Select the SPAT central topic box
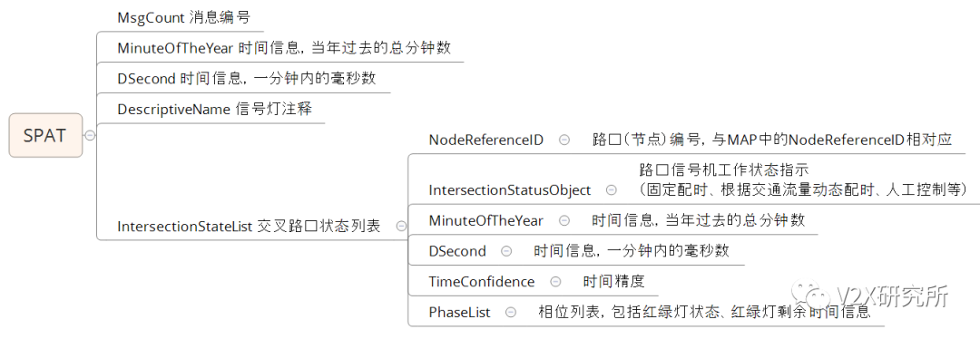This screenshot has width=980, height=339. tap(45, 135)
